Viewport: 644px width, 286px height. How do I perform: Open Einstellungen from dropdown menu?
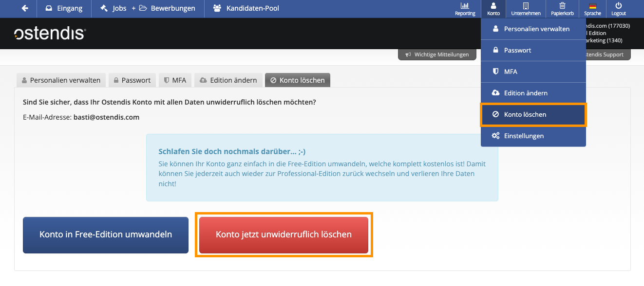(x=533, y=136)
